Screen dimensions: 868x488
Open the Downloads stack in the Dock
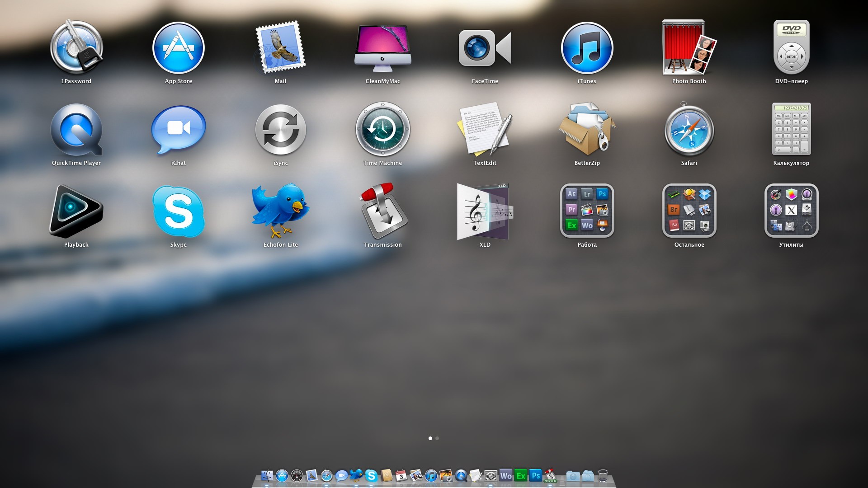(x=573, y=476)
